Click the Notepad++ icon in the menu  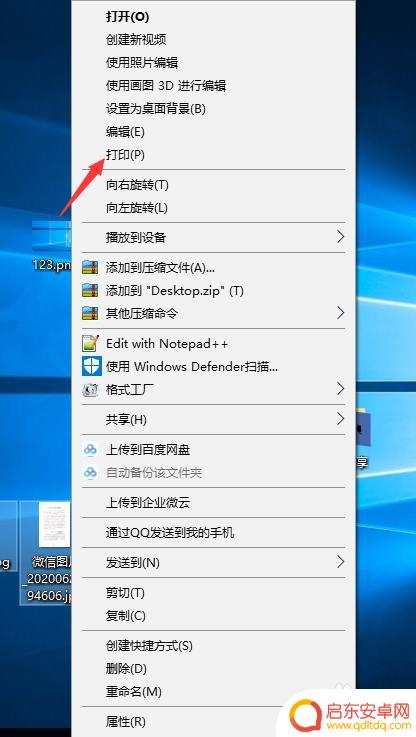(x=91, y=344)
